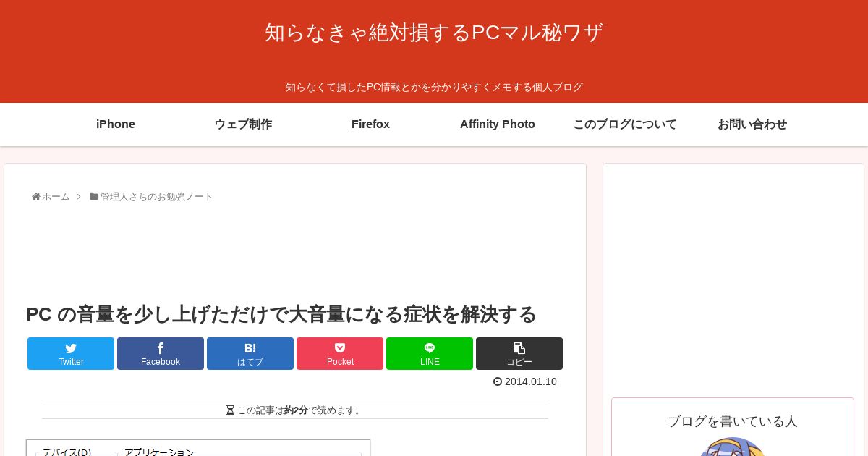868x456 pixels.
Task: Select the article title heading text
Action: click(281, 314)
